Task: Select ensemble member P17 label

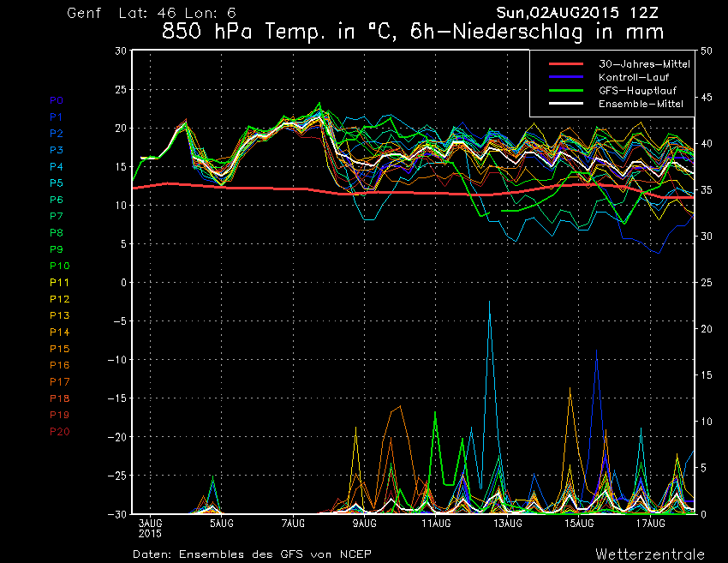Action: (59, 381)
